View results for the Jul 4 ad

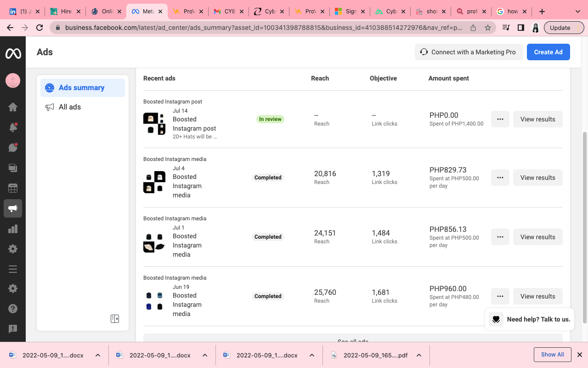point(538,178)
